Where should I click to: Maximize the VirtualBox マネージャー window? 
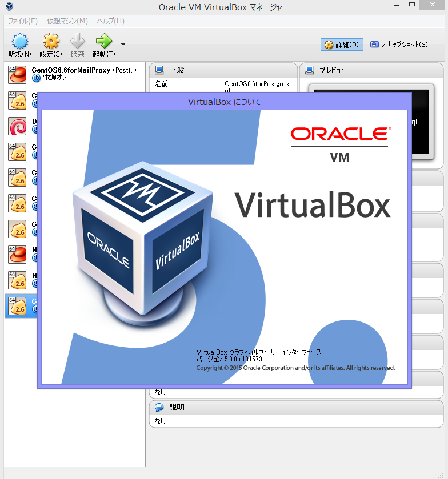point(412,5)
